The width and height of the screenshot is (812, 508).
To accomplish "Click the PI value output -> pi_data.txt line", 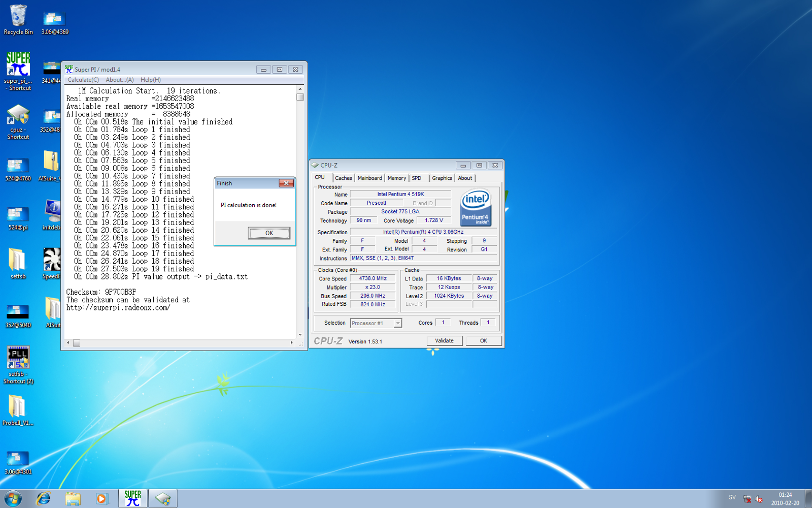I will coord(161,277).
